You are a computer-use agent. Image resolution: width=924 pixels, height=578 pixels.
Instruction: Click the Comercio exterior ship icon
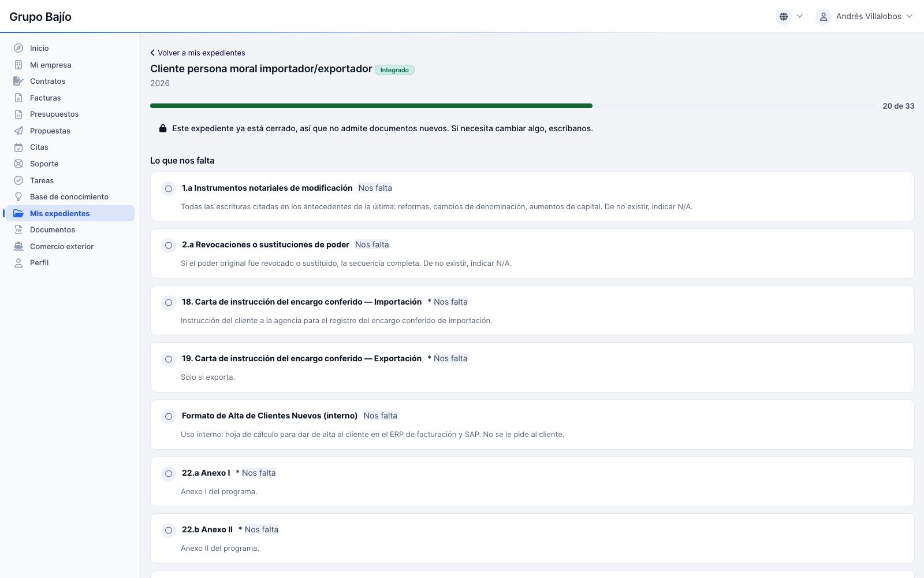(18, 246)
